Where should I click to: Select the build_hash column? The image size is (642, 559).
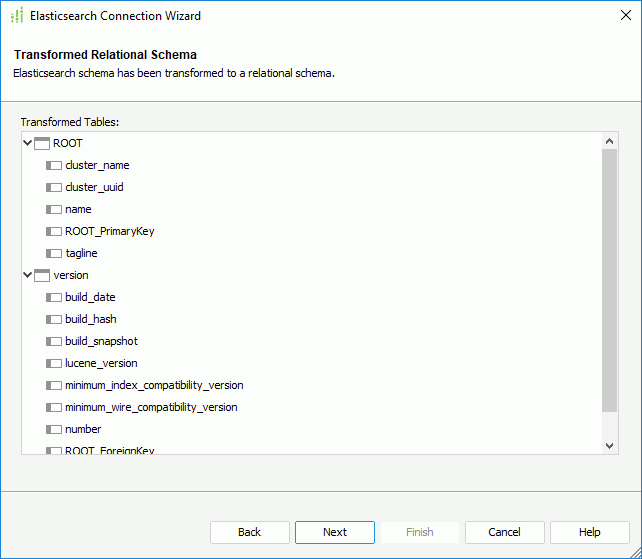pyautogui.click(x=90, y=319)
